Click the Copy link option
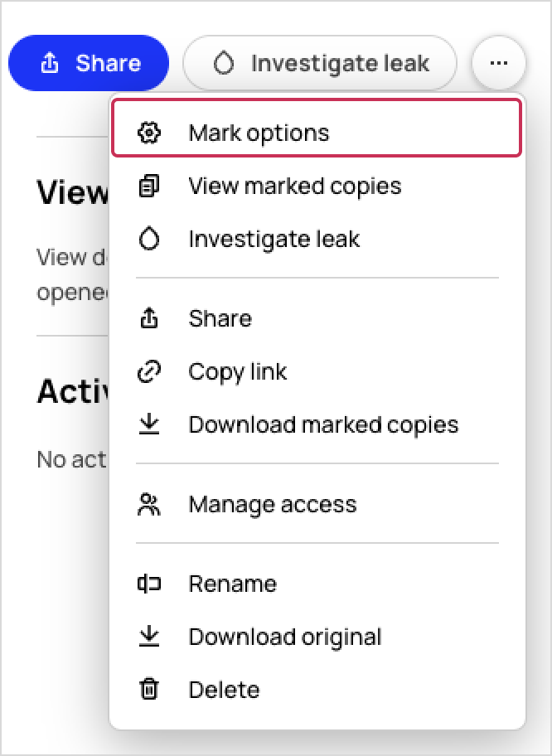The height and width of the screenshot is (756, 552). click(317, 371)
